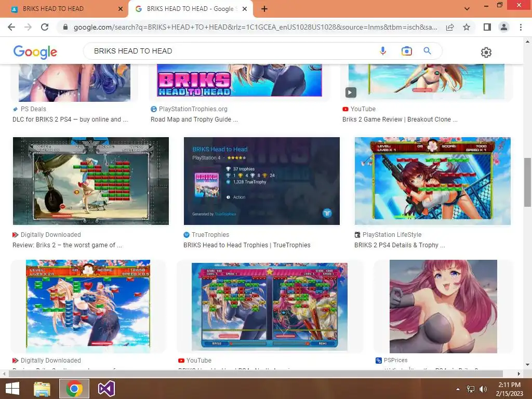Open the taskbar clock and date
Viewport: 532px width, 399px height.
click(x=509, y=389)
